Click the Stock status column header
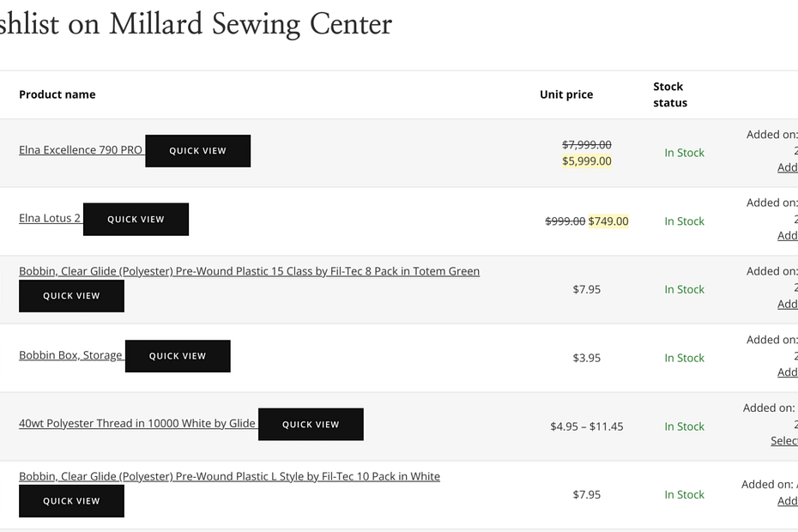The width and height of the screenshot is (798, 532). point(669,94)
